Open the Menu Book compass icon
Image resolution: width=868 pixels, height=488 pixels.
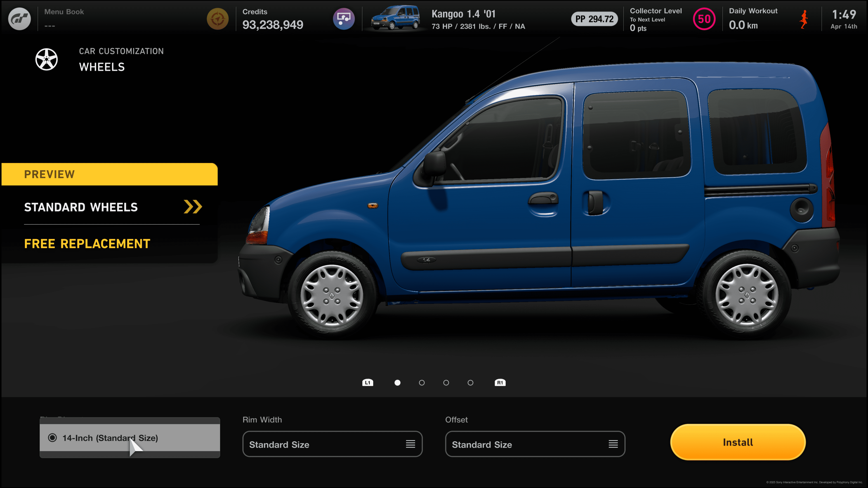(218, 19)
